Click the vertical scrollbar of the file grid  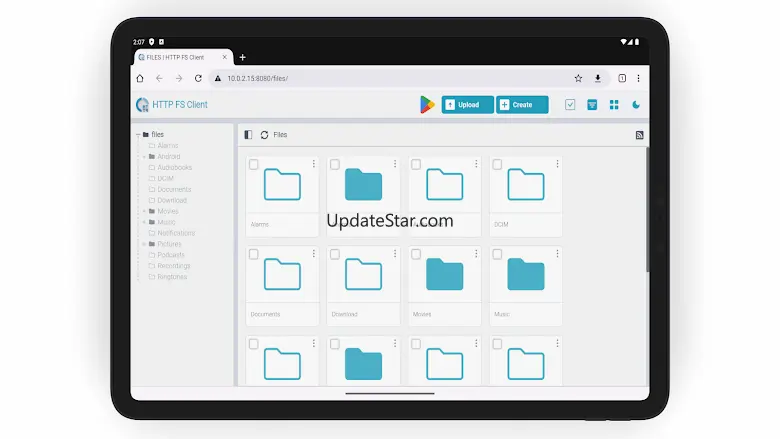647,210
